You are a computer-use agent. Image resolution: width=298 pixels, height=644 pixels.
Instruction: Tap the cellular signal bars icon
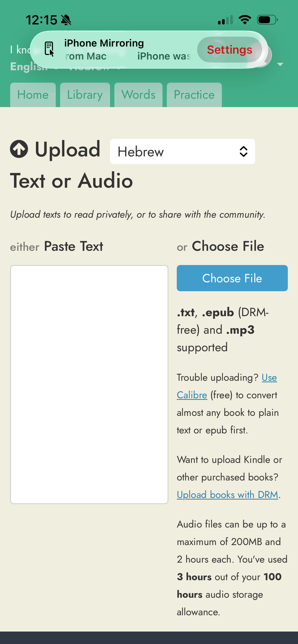tap(225, 20)
